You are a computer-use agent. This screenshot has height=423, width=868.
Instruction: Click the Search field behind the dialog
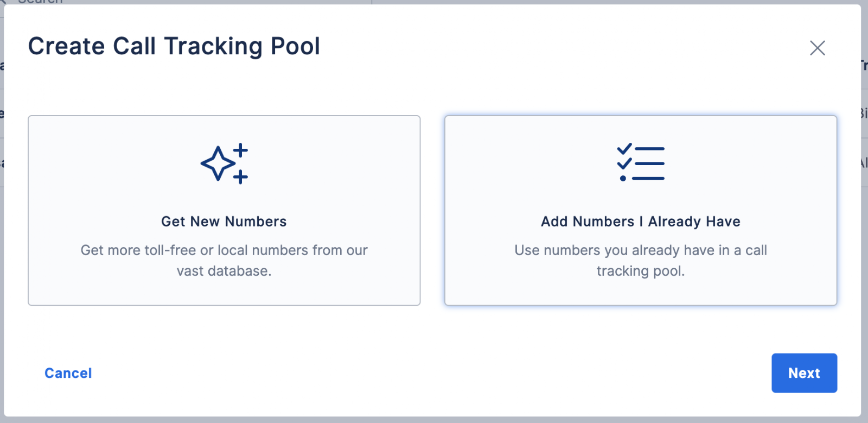[x=184, y=2]
